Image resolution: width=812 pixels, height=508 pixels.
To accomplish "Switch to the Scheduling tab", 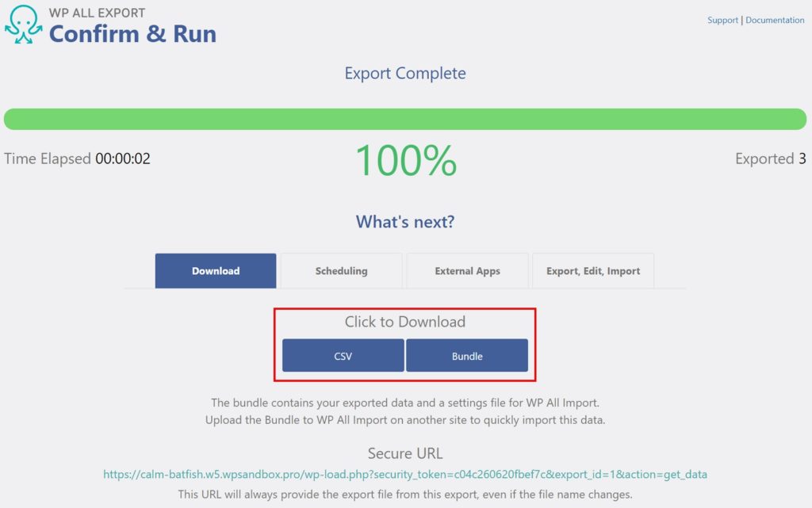I will (x=341, y=270).
